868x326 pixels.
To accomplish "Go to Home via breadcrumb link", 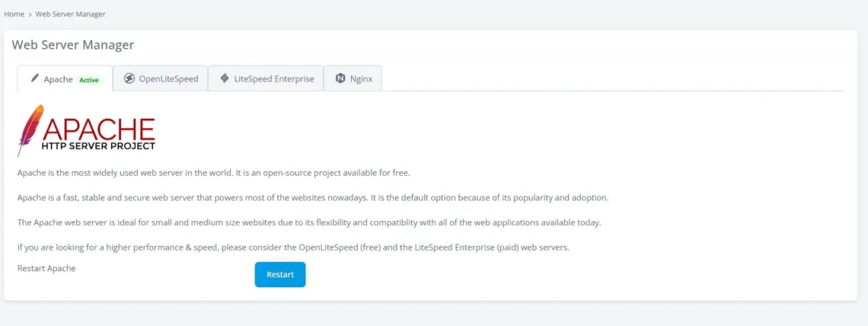I will [14, 14].
